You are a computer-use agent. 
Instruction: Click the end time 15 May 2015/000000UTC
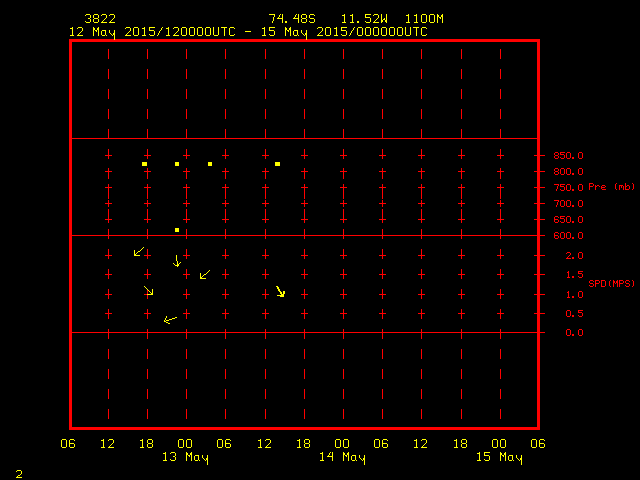tap(344, 32)
